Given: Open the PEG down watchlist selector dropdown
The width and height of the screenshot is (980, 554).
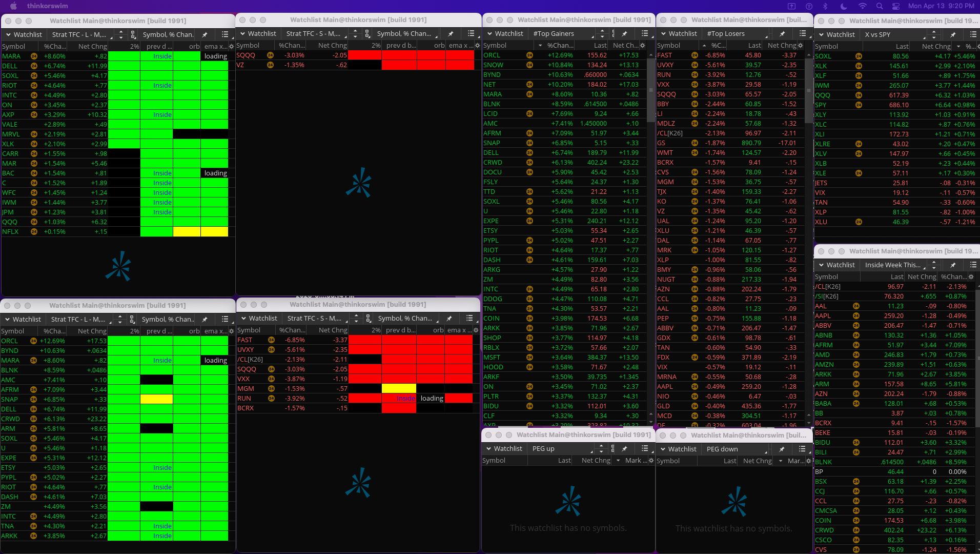Looking at the screenshot, I should pos(737,449).
